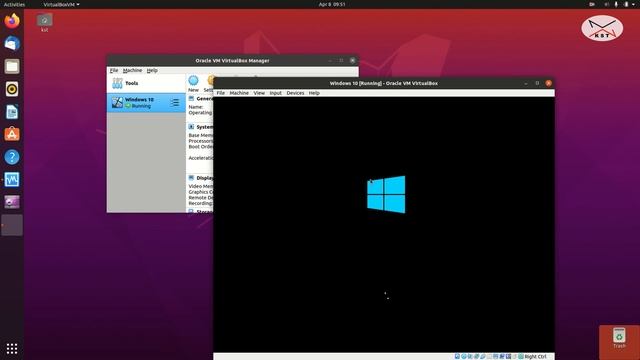Open View menu in VM window
Viewport: 640px width, 360px height.
click(259, 93)
